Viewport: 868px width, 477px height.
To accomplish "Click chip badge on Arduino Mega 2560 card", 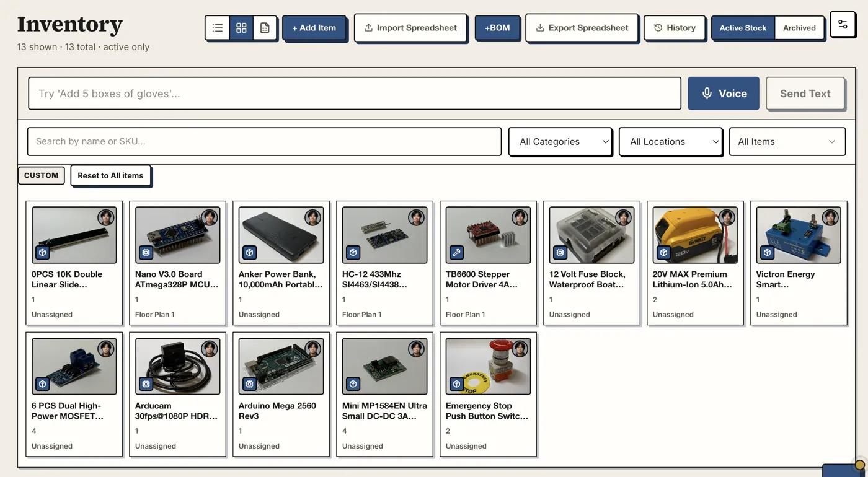I will [249, 383].
